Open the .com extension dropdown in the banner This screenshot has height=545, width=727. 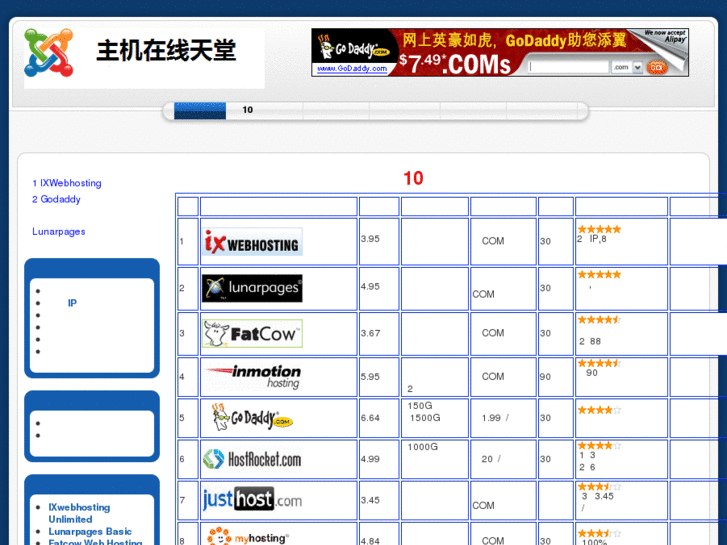click(x=627, y=67)
